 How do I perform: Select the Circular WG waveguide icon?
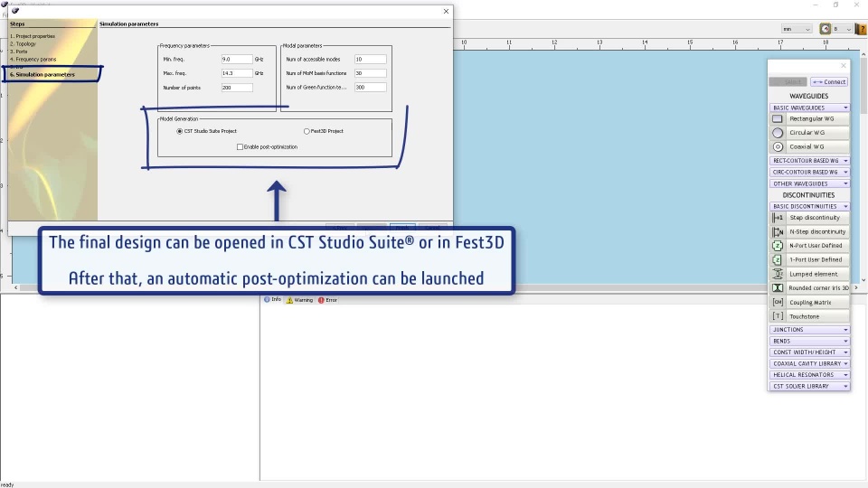click(778, 133)
